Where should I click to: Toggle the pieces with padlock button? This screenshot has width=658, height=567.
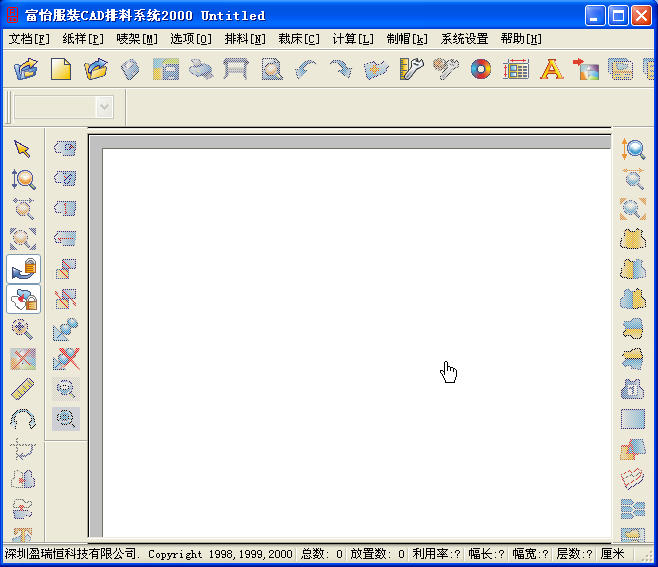point(24,299)
